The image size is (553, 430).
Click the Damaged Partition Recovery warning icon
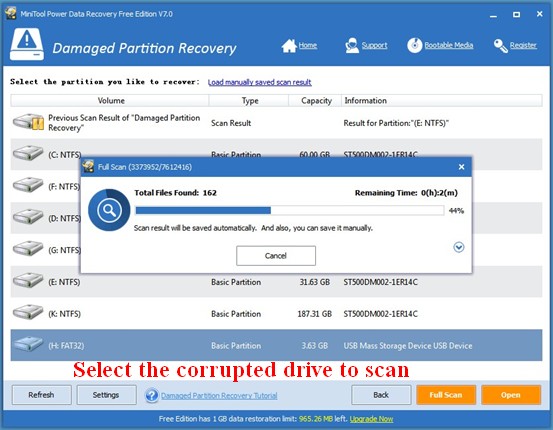tap(27, 44)
